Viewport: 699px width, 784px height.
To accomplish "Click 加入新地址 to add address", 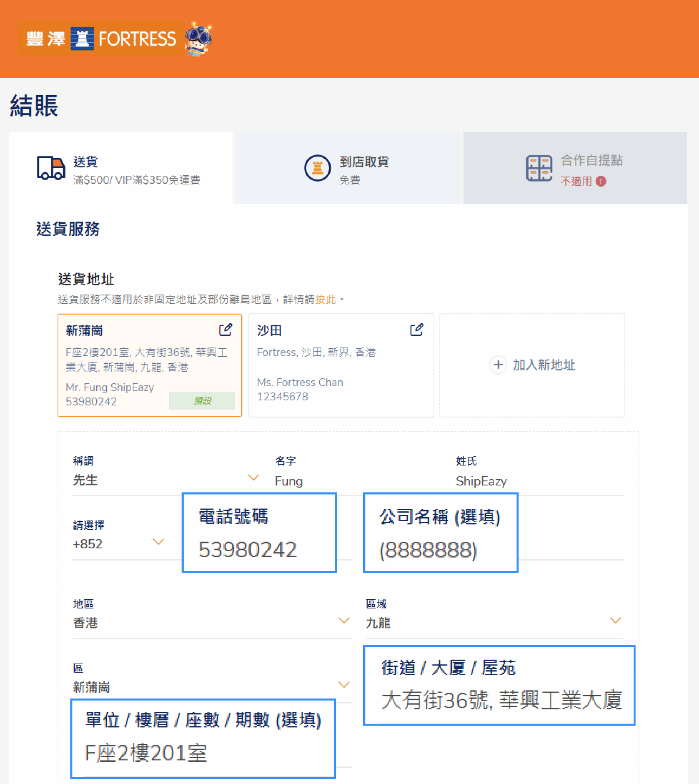I will (544, 365).
